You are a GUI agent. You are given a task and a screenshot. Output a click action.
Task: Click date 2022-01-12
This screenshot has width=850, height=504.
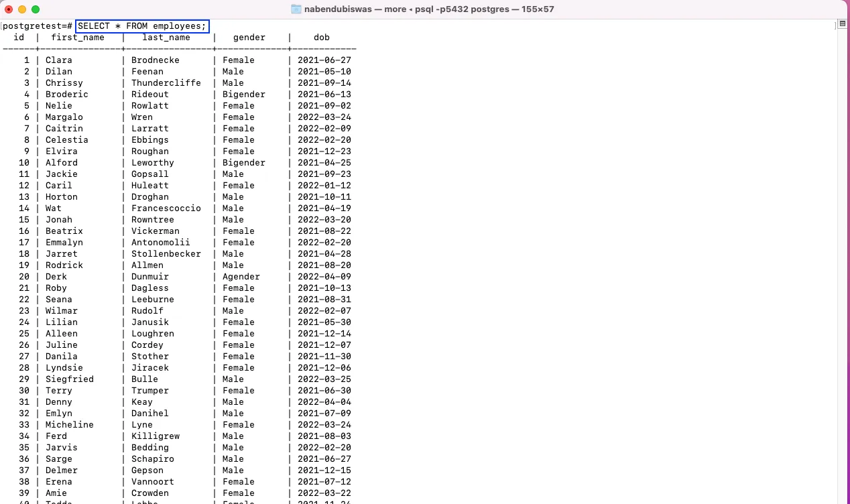coord(324,186)
